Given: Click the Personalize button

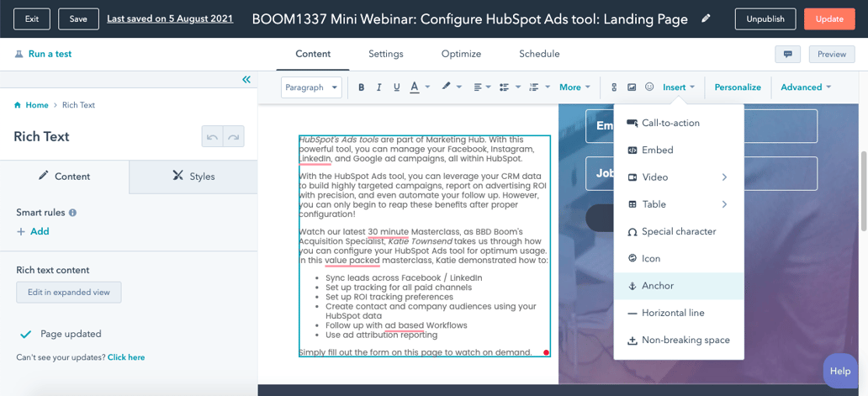Looking at the screenshot, I should (738, 87).
